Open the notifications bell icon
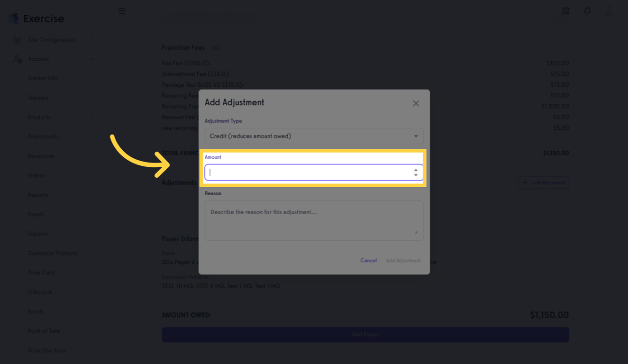This screenshot has width=628, height=364. point(587,10)
